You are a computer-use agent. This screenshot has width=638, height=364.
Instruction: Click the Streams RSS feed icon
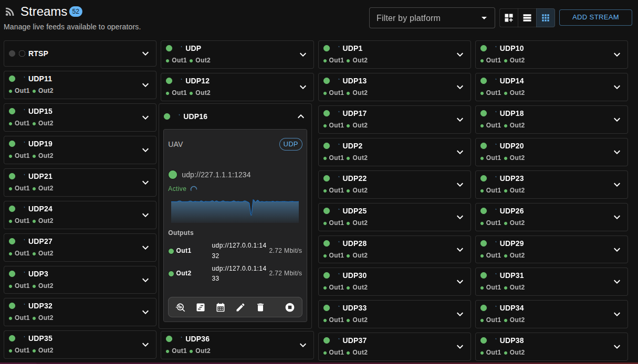(x=9, y=12)
